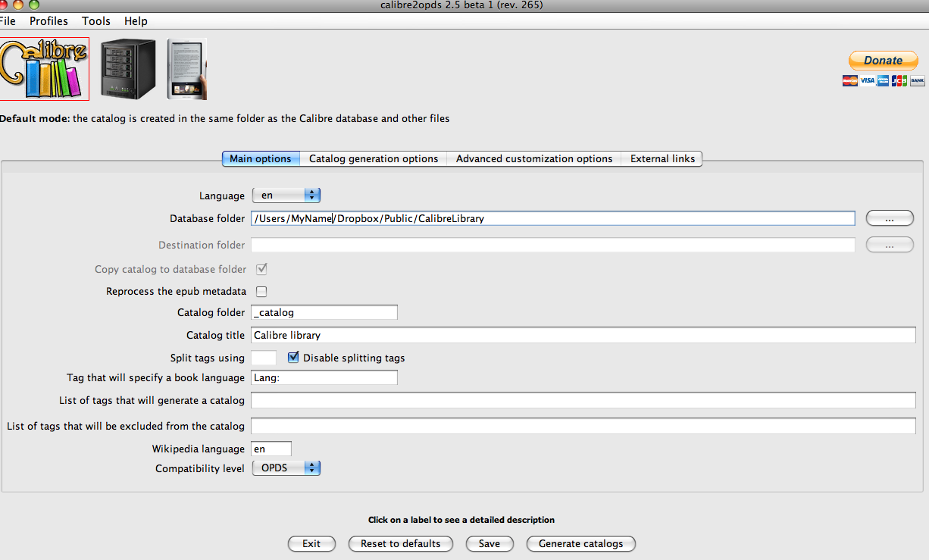The image size is (929, 560).
Task: Click the tags that generate catalog field
Action: pos(583,400)
